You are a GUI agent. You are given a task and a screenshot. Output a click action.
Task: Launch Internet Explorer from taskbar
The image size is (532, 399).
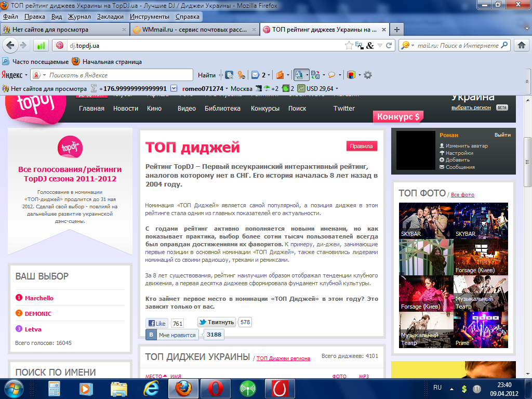point(151,389)
